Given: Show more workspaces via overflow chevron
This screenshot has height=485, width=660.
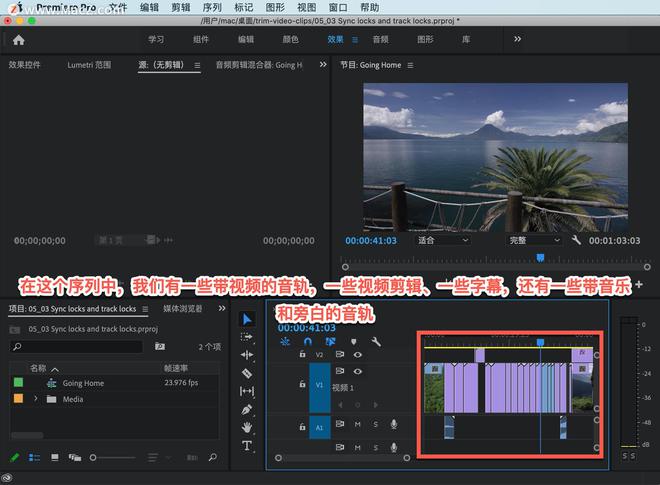Looking at the screenshot, I should tap(517, 40).
